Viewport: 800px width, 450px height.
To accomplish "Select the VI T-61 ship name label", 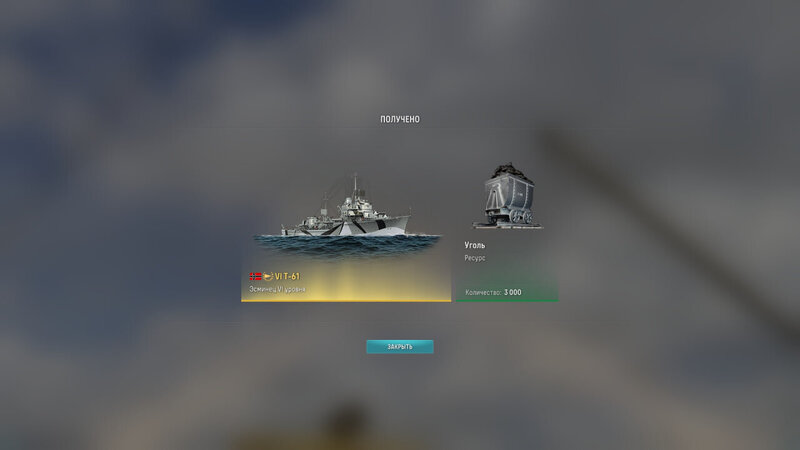I will (x=287, y=277).
